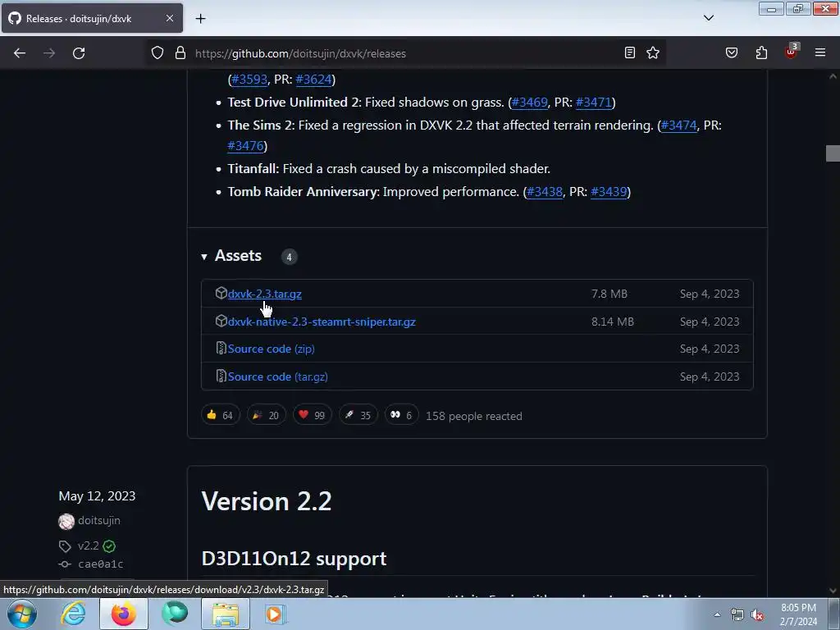Click the page vertical scrollbar thumb
The height and width of the screenshot is (630, 840).
[833, 153]
